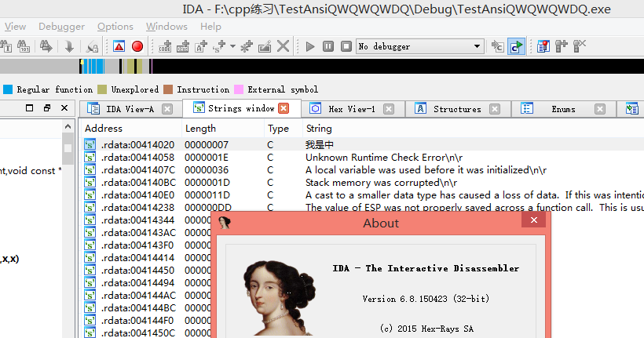Click the highlighted C run icon

[x=516, y=46]
